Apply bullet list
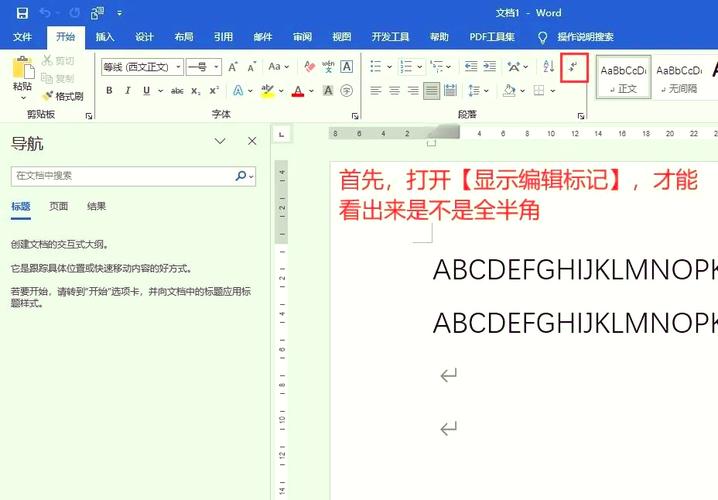This screenshot has height=500, width=718. 375,67
